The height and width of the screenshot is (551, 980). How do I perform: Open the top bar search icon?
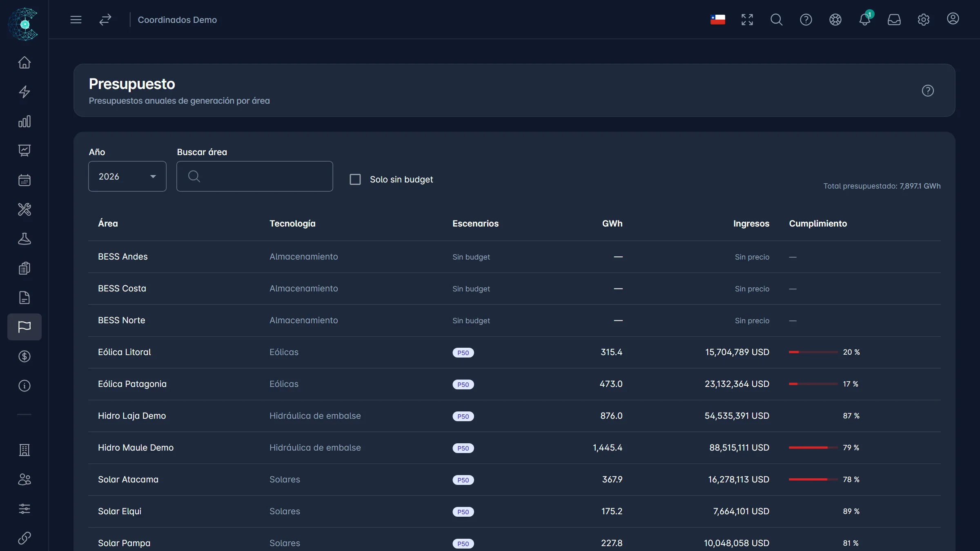[777, 20]
